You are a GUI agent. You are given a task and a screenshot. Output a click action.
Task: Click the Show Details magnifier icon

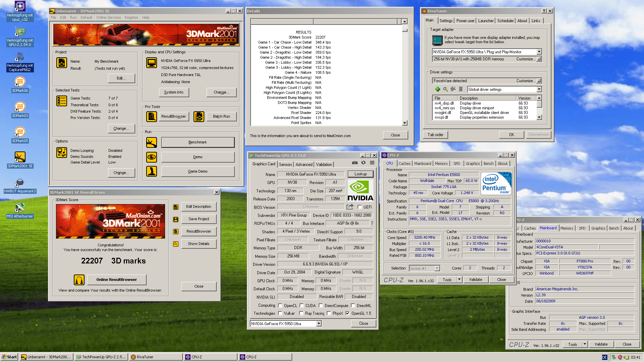point(175,244)
